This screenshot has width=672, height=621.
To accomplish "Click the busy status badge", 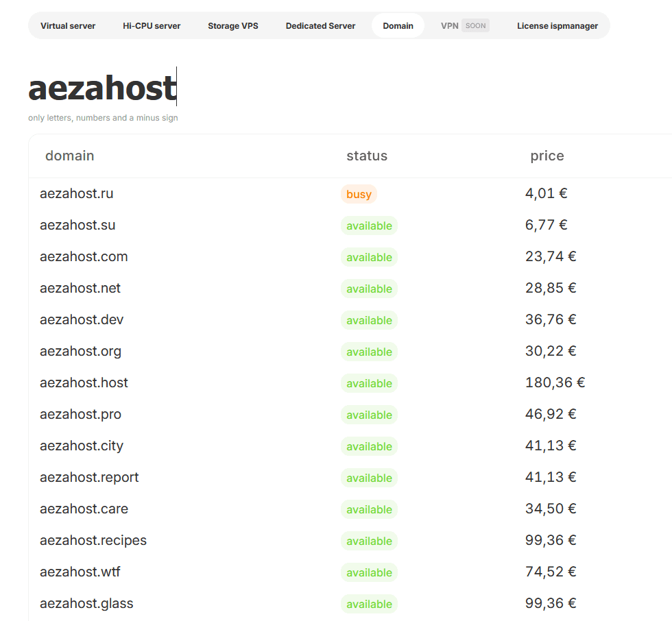I will tap(359, 195).
